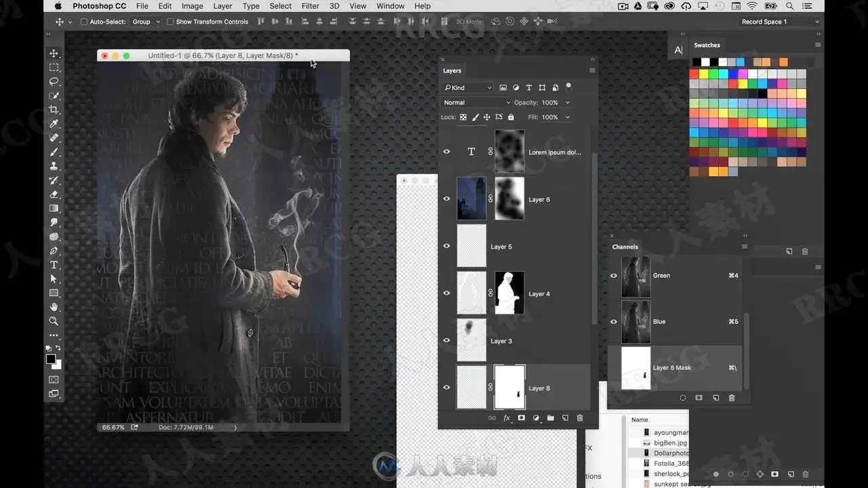Select the Eyedropper tool
Image resolution: width=868 pixels, height=488 pixels.
(x=54, y=124)
